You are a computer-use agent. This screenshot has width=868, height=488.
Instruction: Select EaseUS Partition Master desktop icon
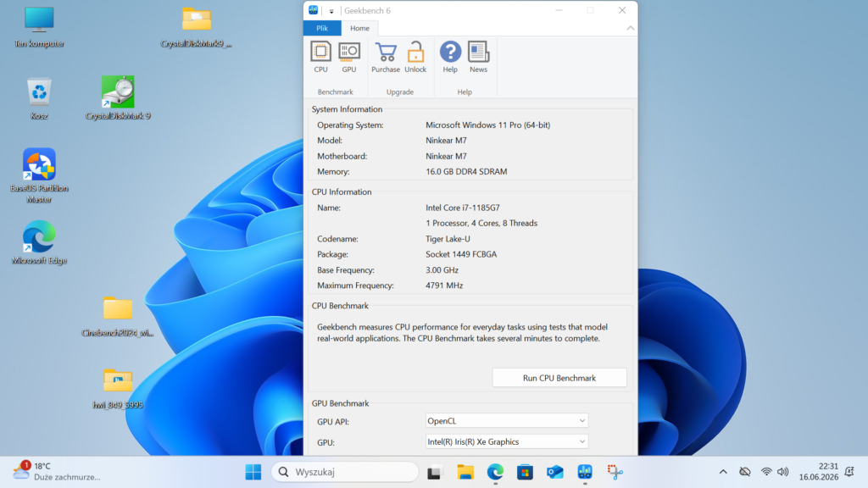point(39,176)
